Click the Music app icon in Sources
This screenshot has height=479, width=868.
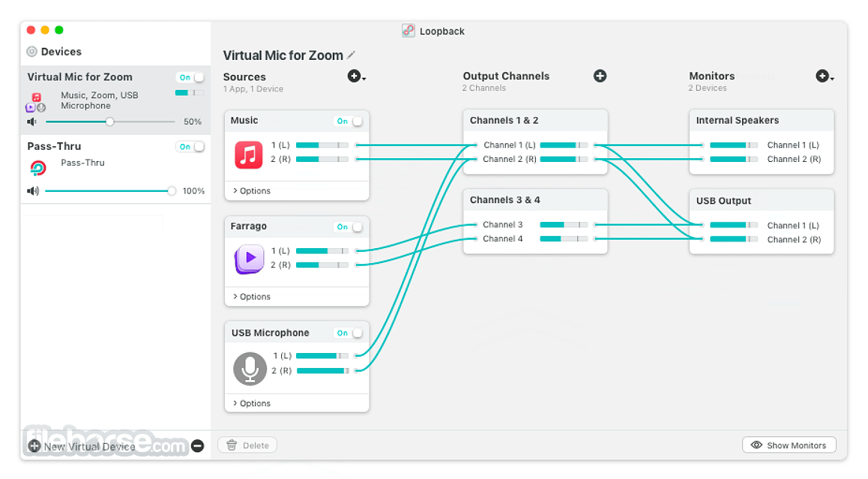(249, 154)
